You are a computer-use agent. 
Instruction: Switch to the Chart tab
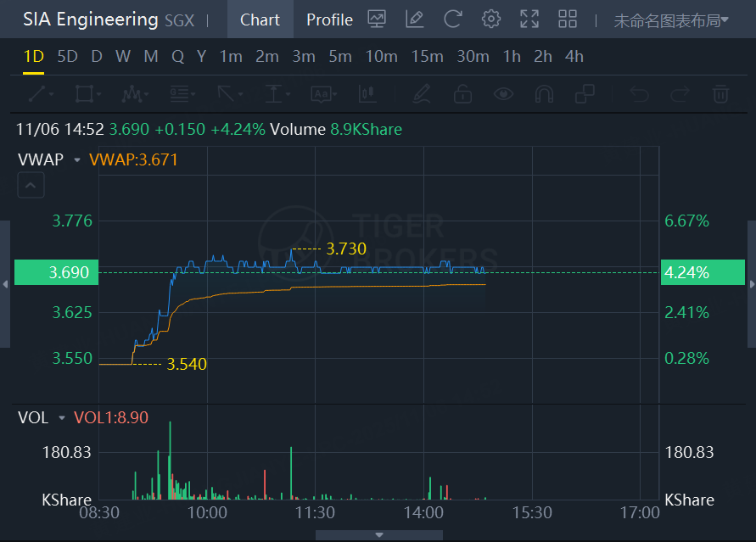tap(260, 20)
